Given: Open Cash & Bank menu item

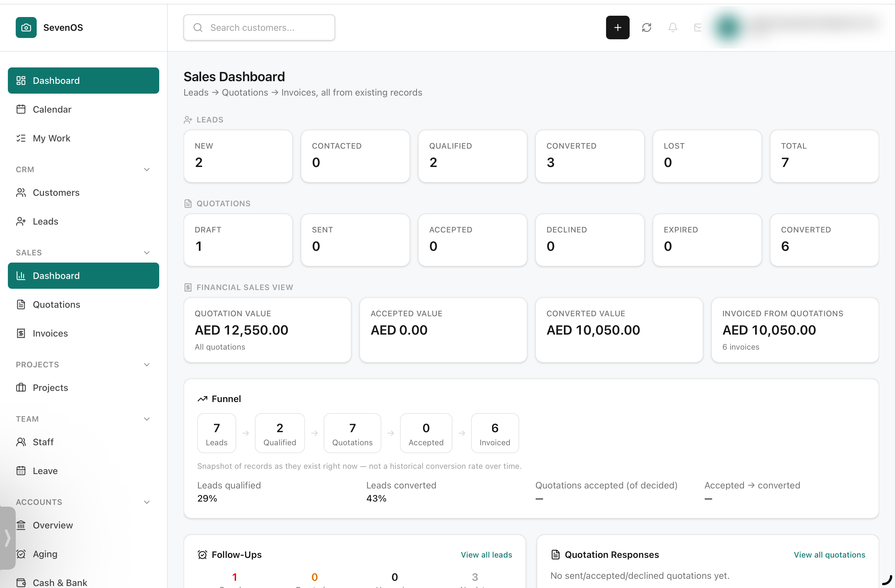Looking at the screenshot, I should point(84,582).
